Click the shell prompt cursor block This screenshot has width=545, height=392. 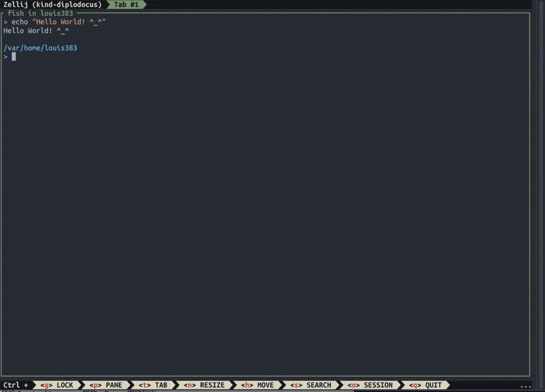pyautogui.click(x=14, y=56)
